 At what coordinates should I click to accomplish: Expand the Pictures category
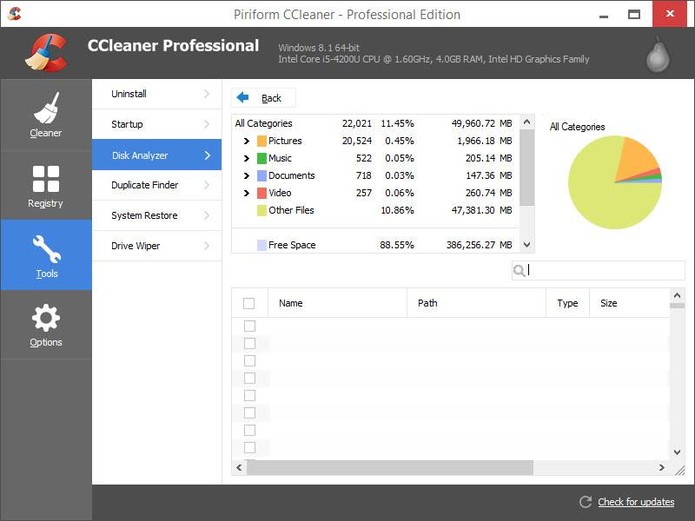(246, 141)
